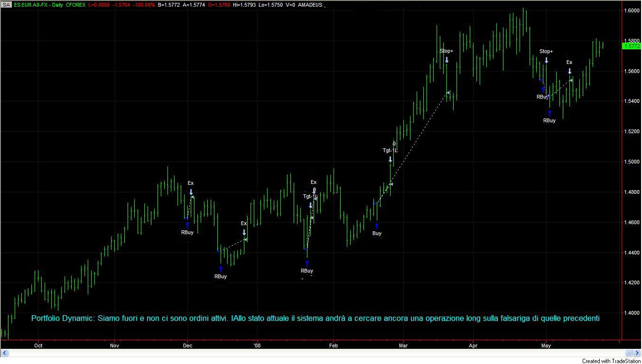Click the RBuy up arrow in mid-December
Screen dimensions: 642x364
click(x=221, y=269)
